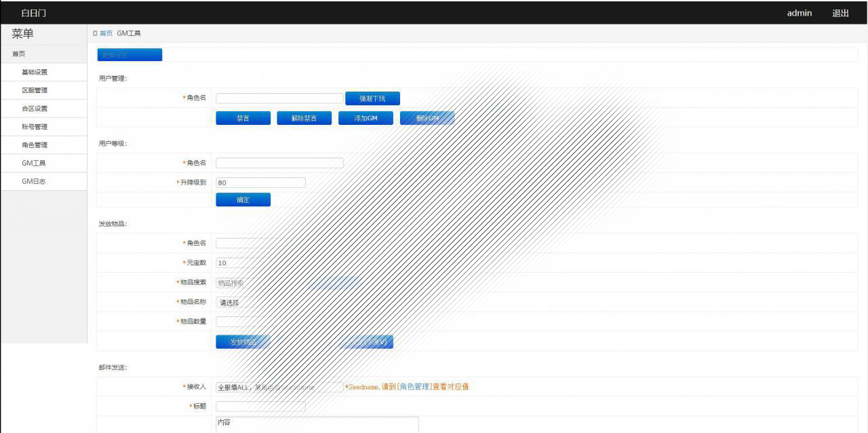Focus 角色名 field under 用户管理

click(279, 98)
